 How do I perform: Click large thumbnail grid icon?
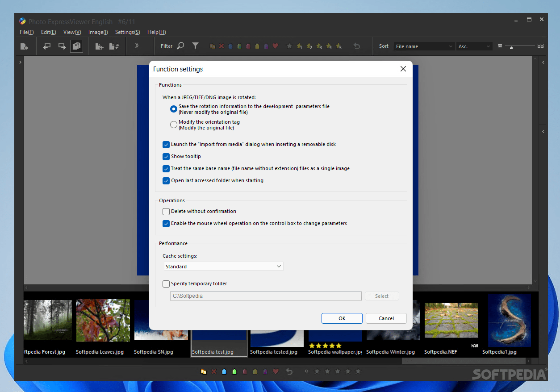tap(540, 46)
